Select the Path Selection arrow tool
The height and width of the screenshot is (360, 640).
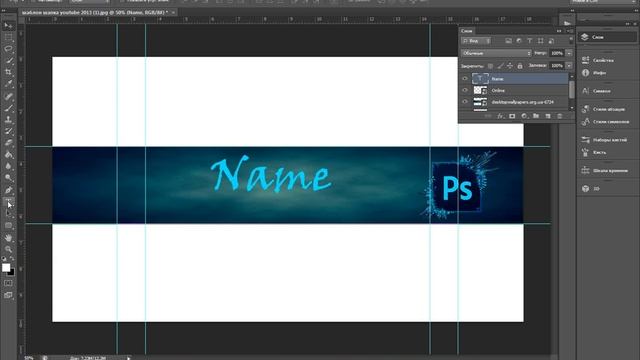point(8,213)
